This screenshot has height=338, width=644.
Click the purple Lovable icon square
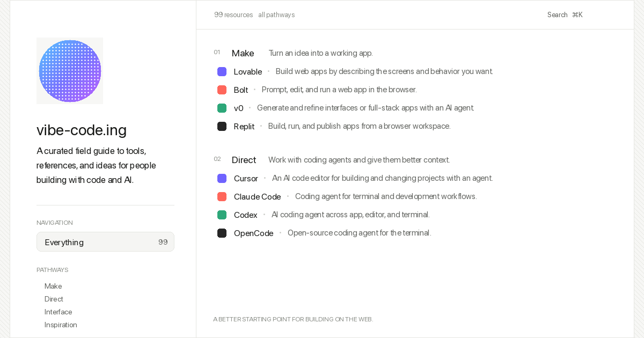222,71
